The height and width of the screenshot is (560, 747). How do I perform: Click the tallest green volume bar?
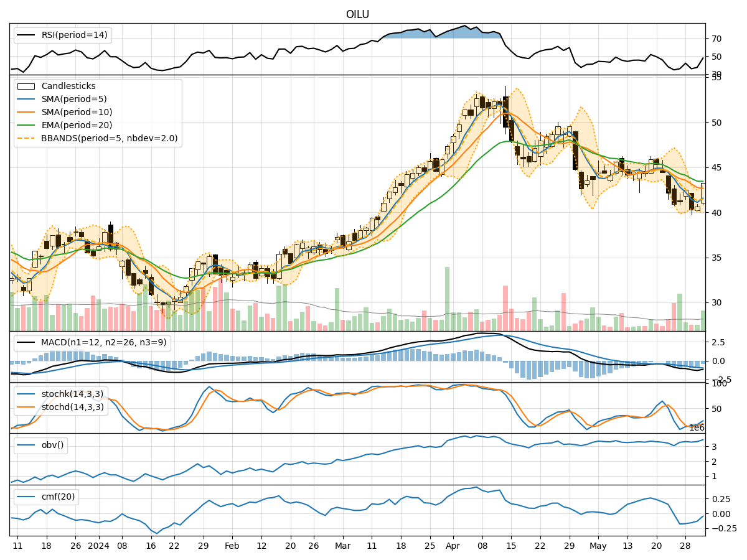447,299
